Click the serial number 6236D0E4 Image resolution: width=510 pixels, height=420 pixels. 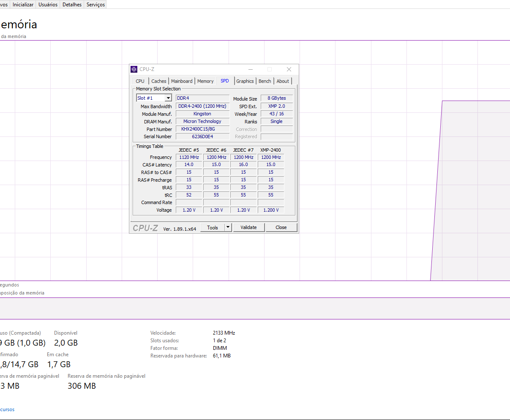202,136
